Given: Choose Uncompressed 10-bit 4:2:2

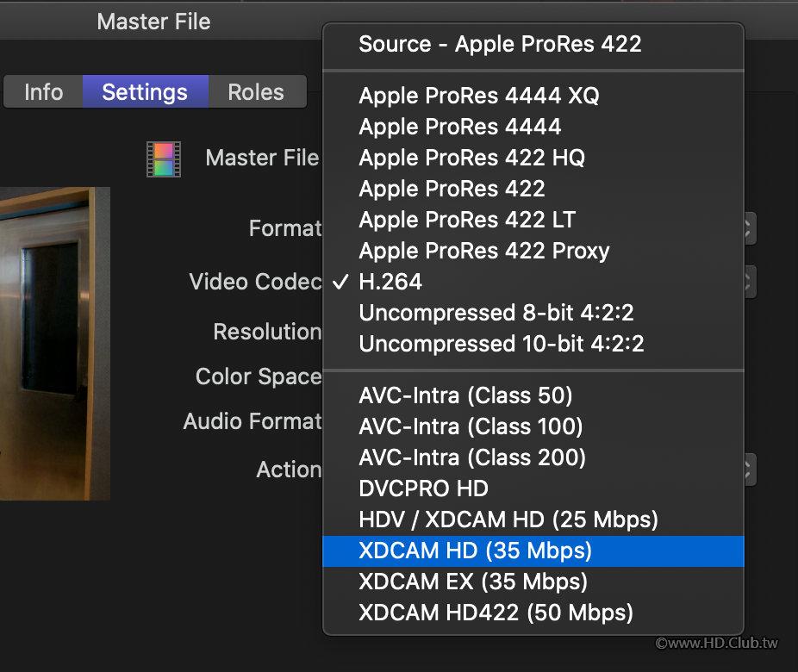Looking at the screenshot, I should coord(533,344).
